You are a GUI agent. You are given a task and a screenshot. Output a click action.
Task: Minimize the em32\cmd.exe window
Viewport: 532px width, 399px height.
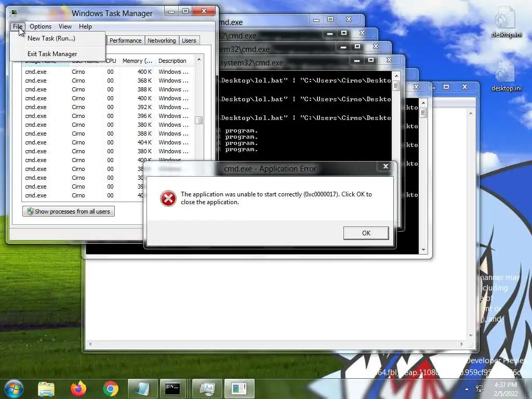[343, 47]
